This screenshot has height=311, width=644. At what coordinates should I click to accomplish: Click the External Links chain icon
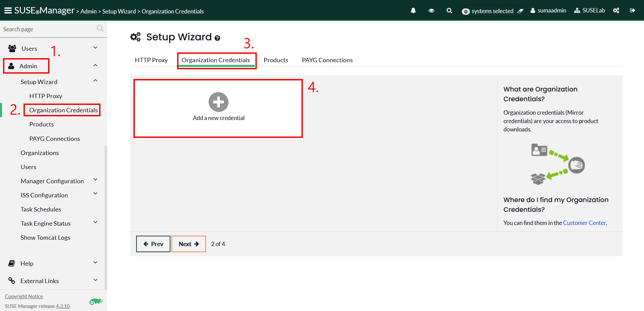(12, 280)
